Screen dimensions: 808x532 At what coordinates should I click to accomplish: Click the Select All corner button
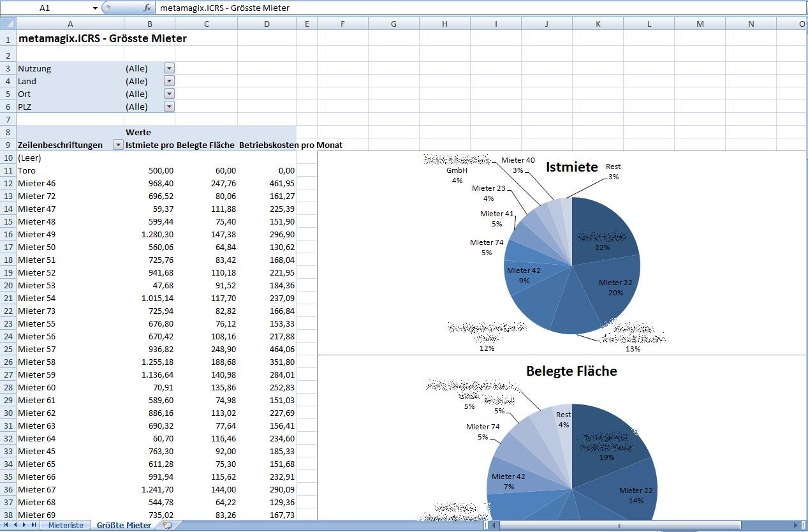(x=8, y=24)
